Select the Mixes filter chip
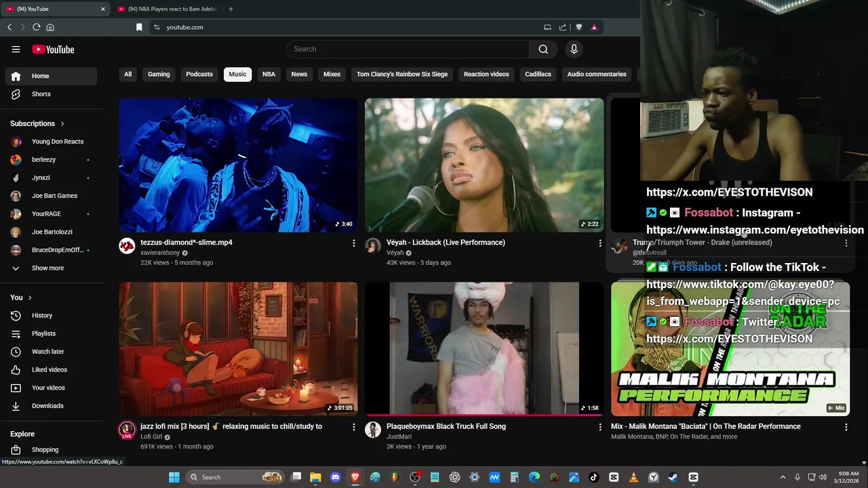The width and height of the screenshot is (868, 488). point(332,74)
